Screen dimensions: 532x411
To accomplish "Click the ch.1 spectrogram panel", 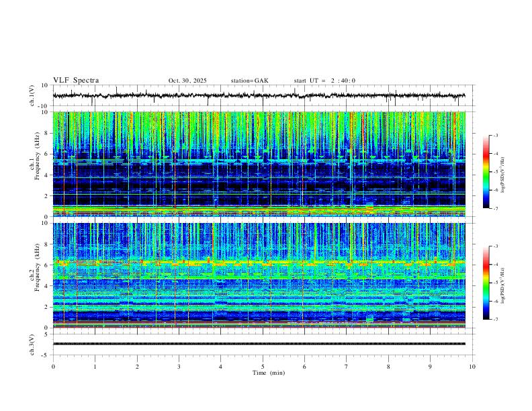I will (259, 164).
